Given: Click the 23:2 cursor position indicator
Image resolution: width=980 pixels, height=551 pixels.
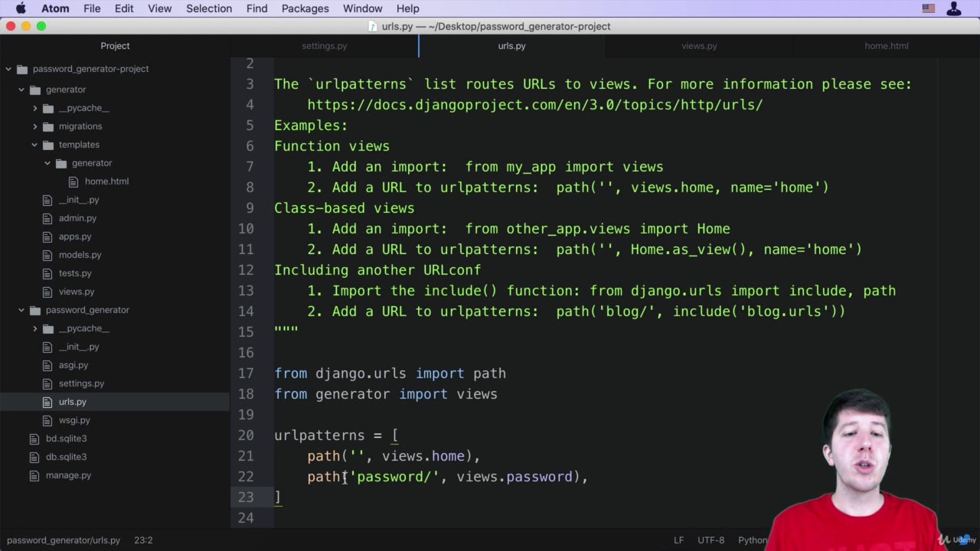Looking at the screenshot, I should coord(143,540).
